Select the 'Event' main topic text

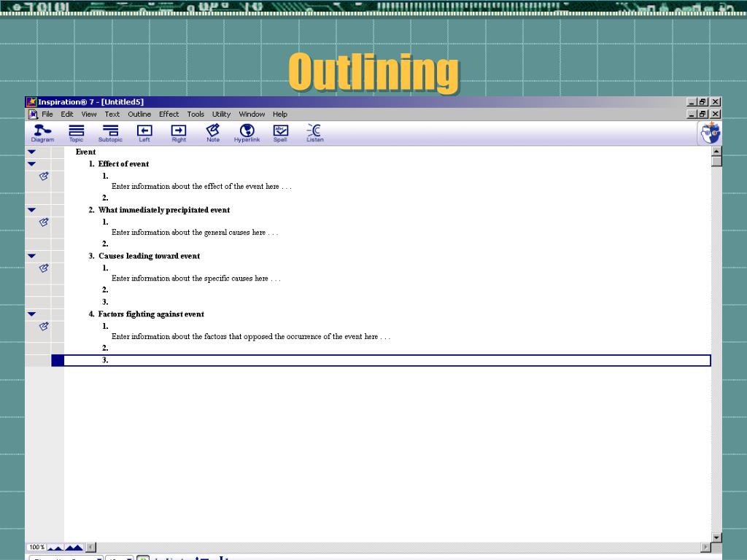tap(86, 152)
